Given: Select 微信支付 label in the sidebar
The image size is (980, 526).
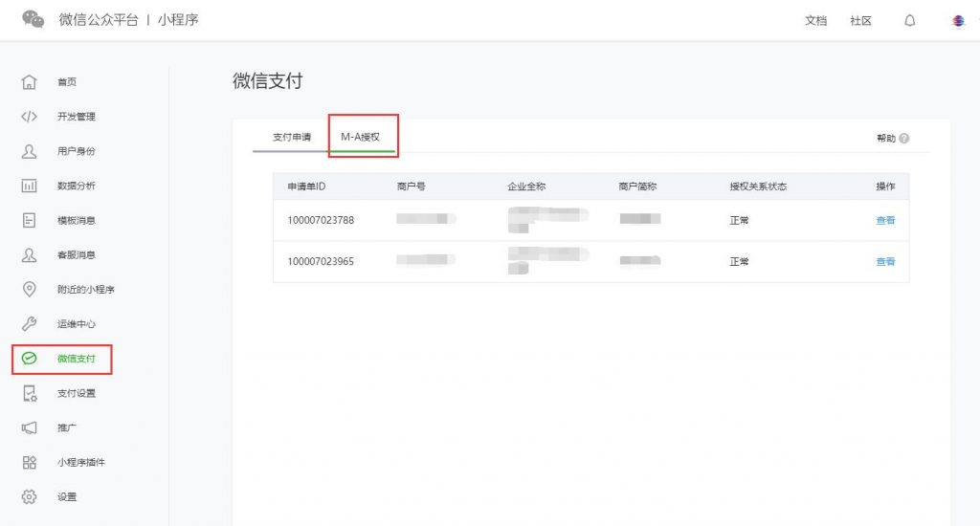Looking at the screenshot, I should 77,359.
